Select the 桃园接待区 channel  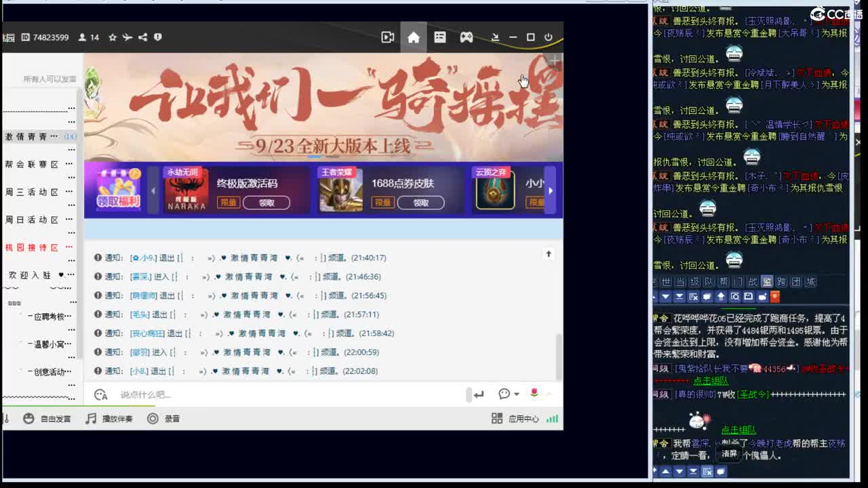[x=32, y=248]
